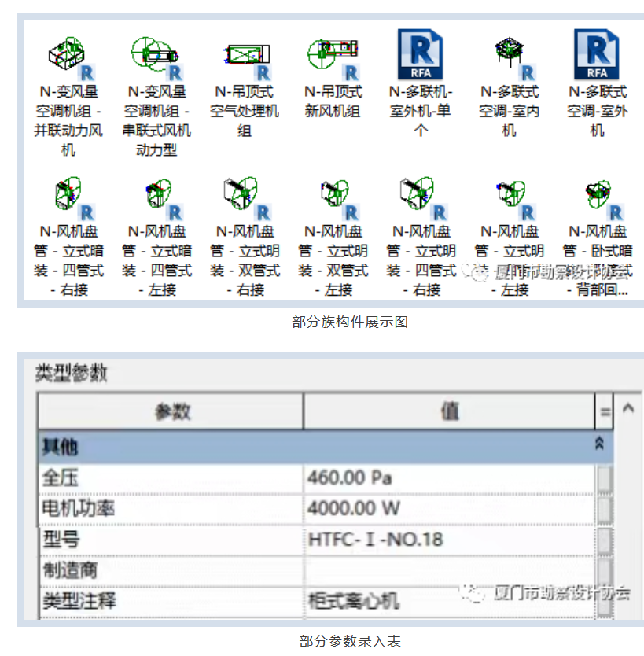Viewport: 644px width, 656px height.
Task: Click file name label N-吊顶式新风机组
Action: point(333,101)
